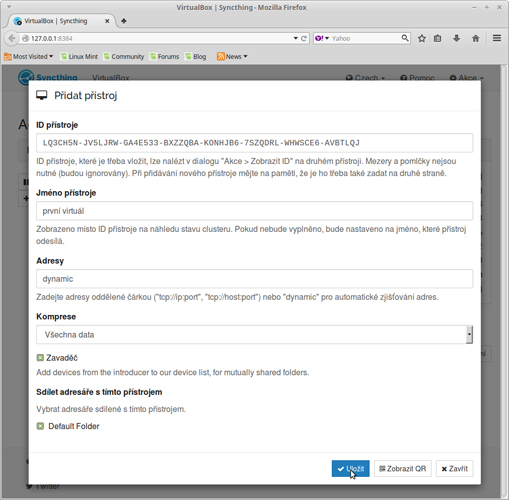Save the device with Uložit button
This screenshot has width=509, height=500.
click(x=350, y=469)
